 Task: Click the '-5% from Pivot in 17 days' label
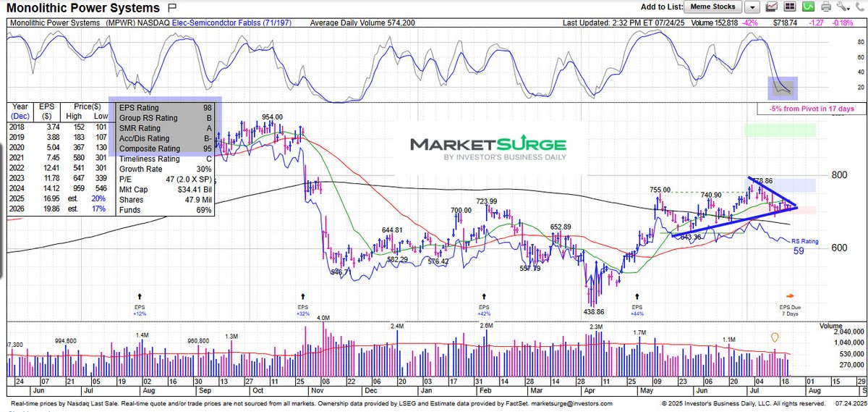[x=810, y=109]
